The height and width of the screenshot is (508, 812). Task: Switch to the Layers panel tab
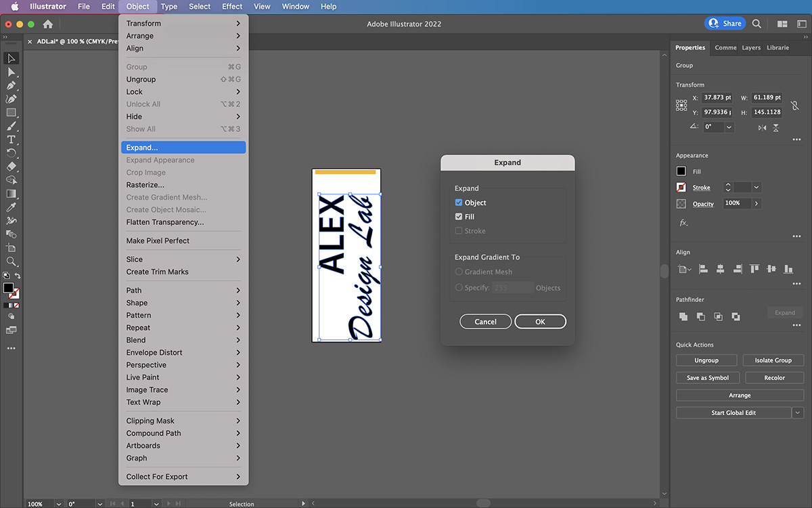[x=751, y=47]
